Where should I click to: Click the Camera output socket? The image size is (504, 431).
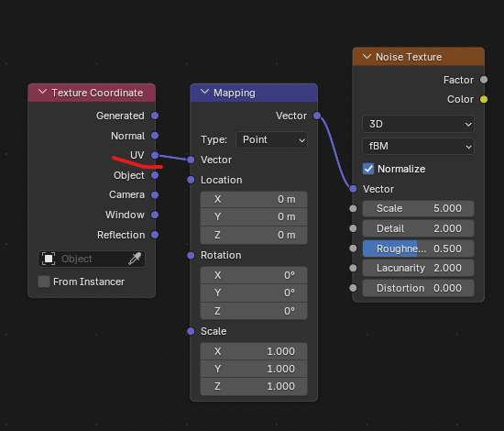pos(155,195)
